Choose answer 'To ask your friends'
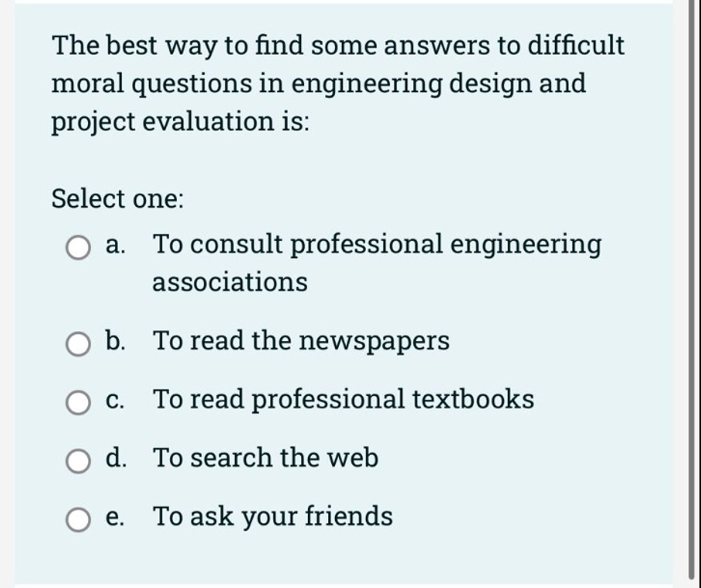The width and height of the screenshot is (701, 588). [273, 515]
